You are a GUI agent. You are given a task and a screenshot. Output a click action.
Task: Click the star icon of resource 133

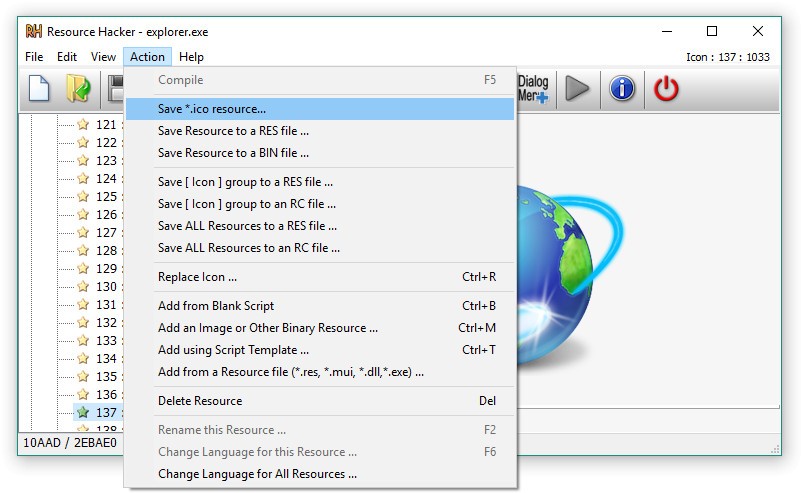pyautogui.click(x=83, y=340)
